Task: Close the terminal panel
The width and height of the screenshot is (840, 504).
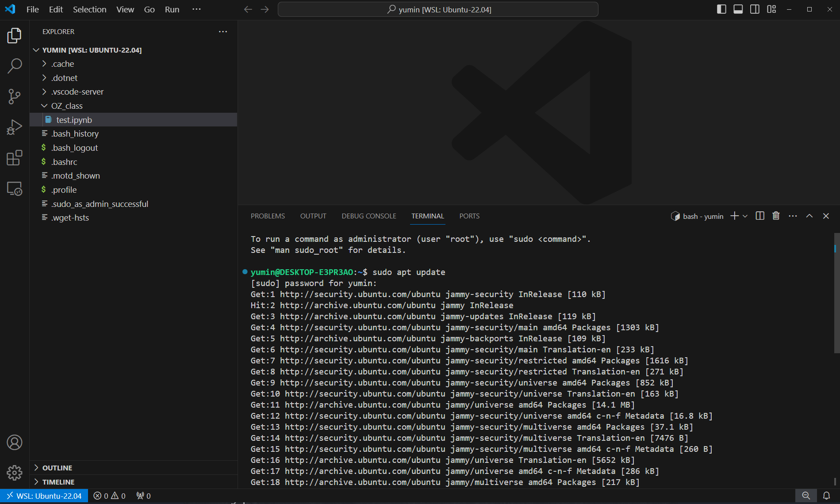Action: click(x=826, y=216)
